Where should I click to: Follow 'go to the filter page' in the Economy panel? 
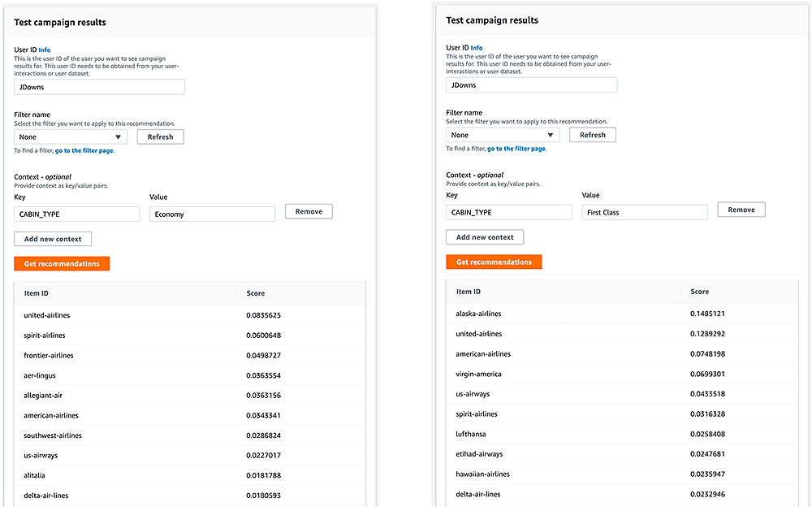84,150
